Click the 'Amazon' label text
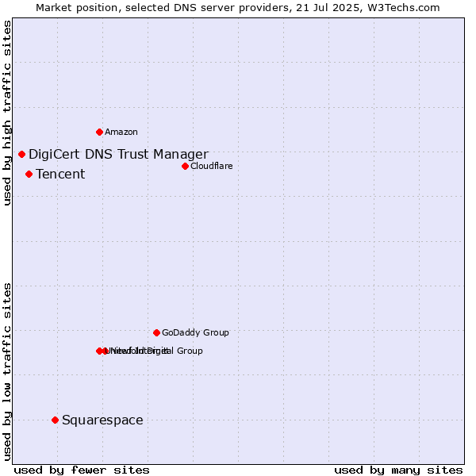Screen dimensions: 476x476 pos(121,132)
